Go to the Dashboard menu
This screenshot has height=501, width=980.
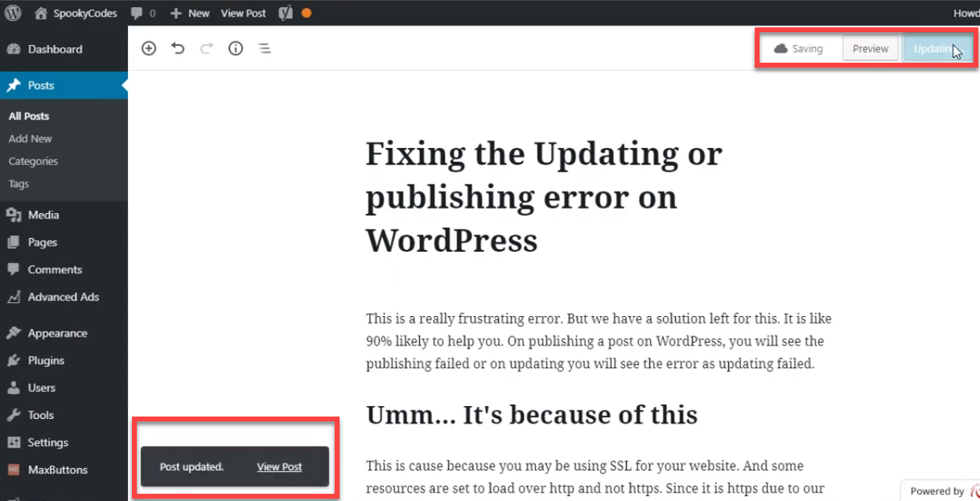click(x=64, y=49)
